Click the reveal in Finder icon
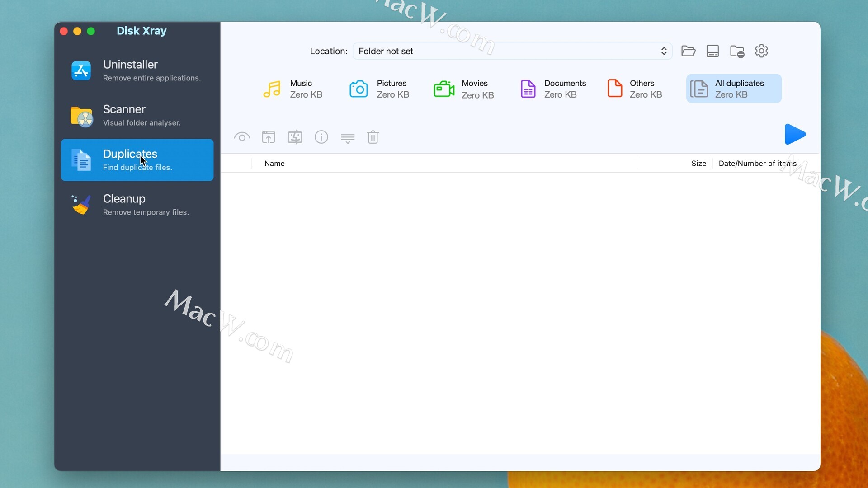This screenshot has height=488, width=868. [295, 137]
